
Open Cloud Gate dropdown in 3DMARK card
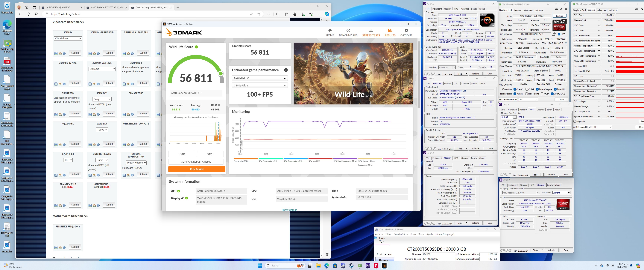pos(68,39)
